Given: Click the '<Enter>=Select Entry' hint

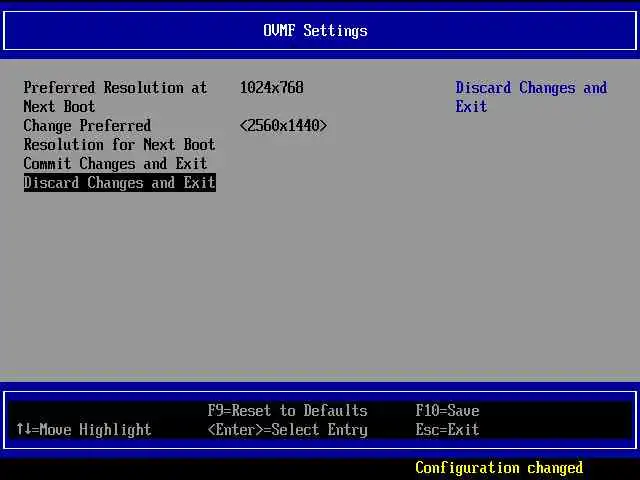Looking at the screenshot, I should pyautogui.click(x=287, y=430).
